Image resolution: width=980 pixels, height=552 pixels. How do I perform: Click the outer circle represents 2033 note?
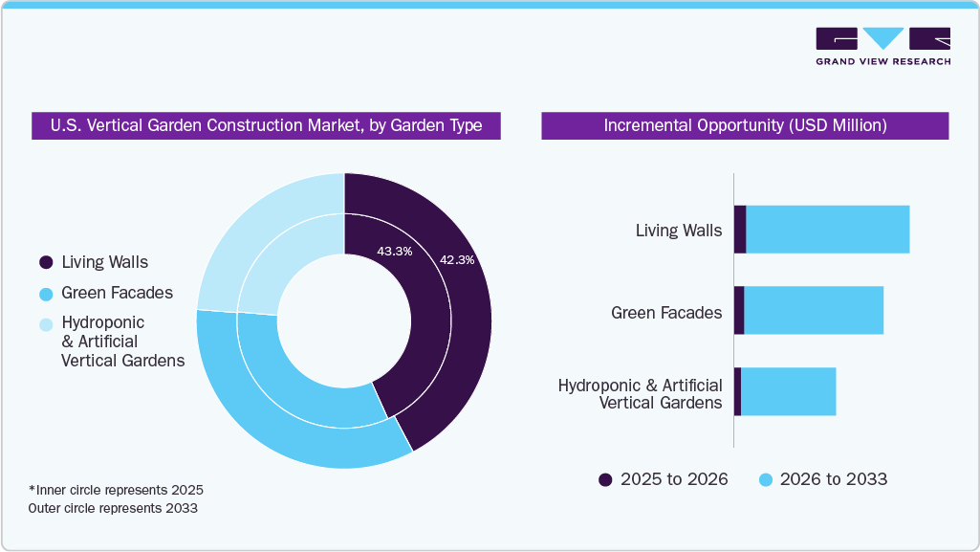(x=113, y=508)
